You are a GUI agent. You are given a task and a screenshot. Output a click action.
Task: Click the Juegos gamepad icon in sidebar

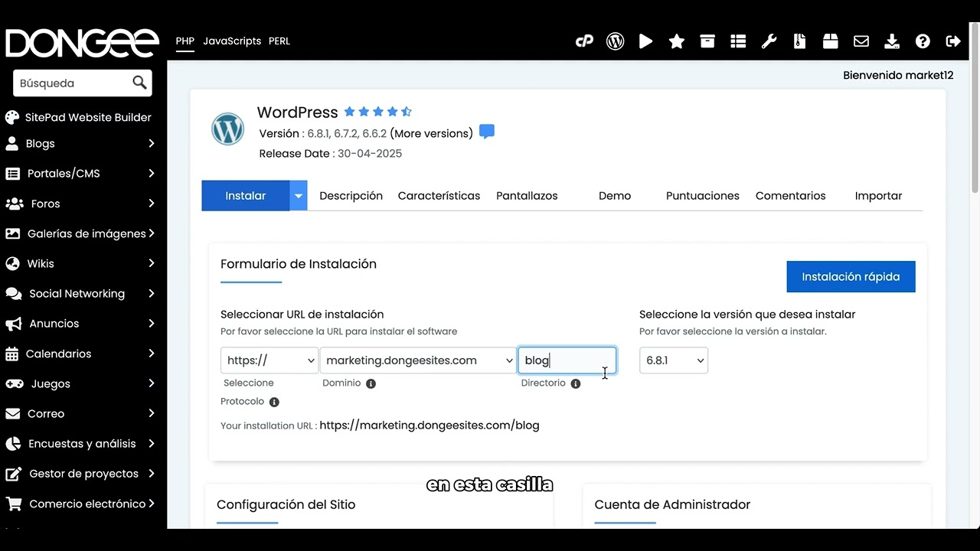[x=14, y=383]
